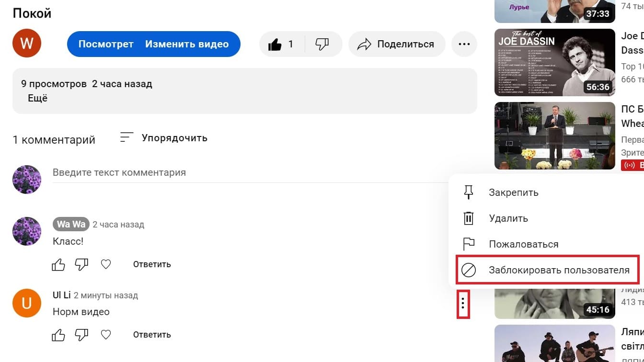Reply to the 'Норм видео' comment
The width and height of the screenshot is (644, 362).
[x=152, y=335]
